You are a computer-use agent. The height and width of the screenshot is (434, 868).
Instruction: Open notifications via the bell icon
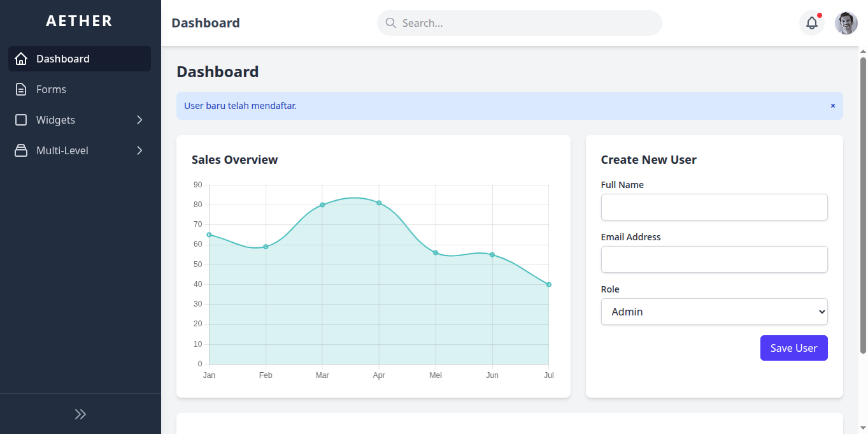[811, 23]
